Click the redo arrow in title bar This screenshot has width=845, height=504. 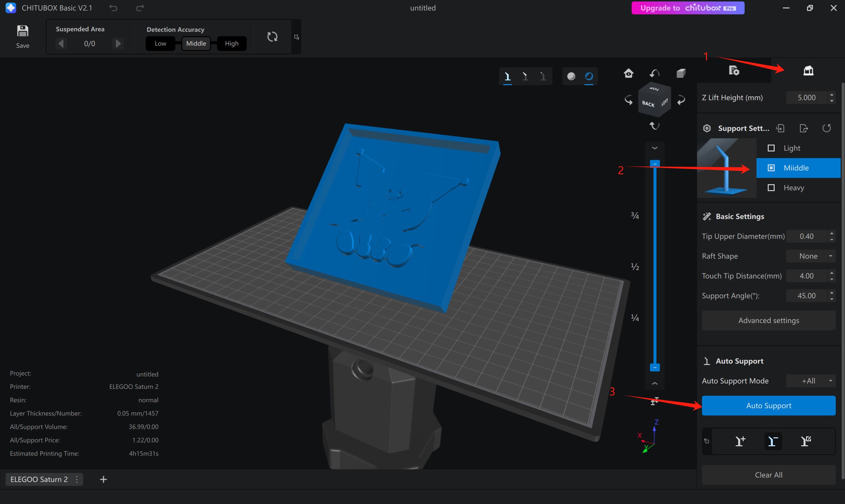click(x=140, y=8)
